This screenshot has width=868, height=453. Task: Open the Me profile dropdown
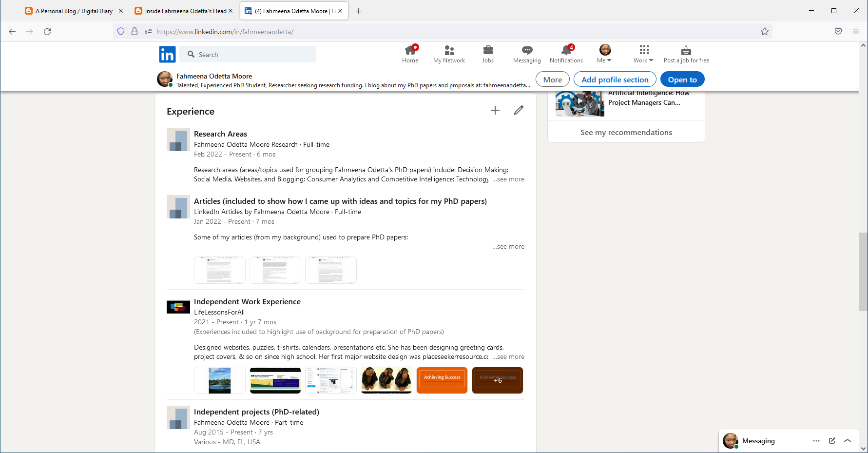click(604, 54)
